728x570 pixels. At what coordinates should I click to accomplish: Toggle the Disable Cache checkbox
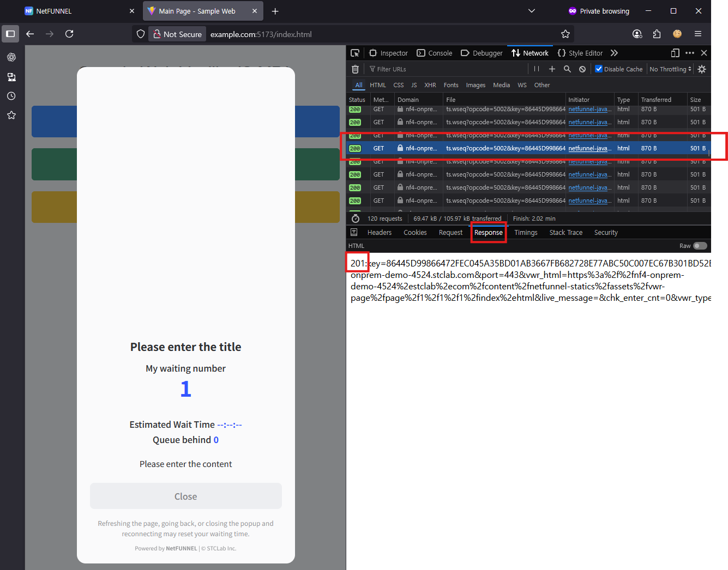pos(599,69)
